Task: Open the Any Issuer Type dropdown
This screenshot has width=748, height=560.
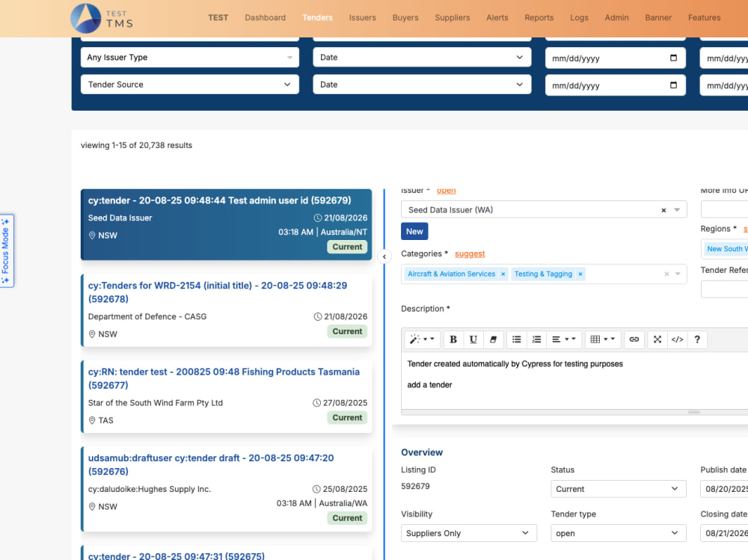Action: (190, 58)
